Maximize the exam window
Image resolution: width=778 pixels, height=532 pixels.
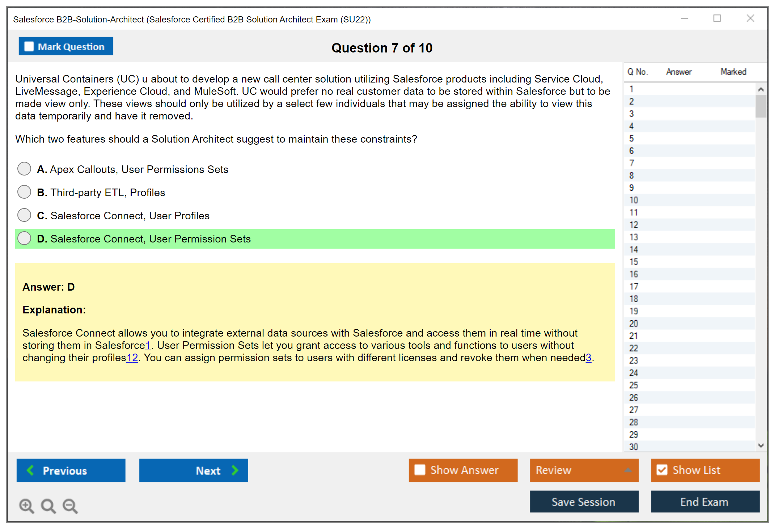click(x=717, y=18)
